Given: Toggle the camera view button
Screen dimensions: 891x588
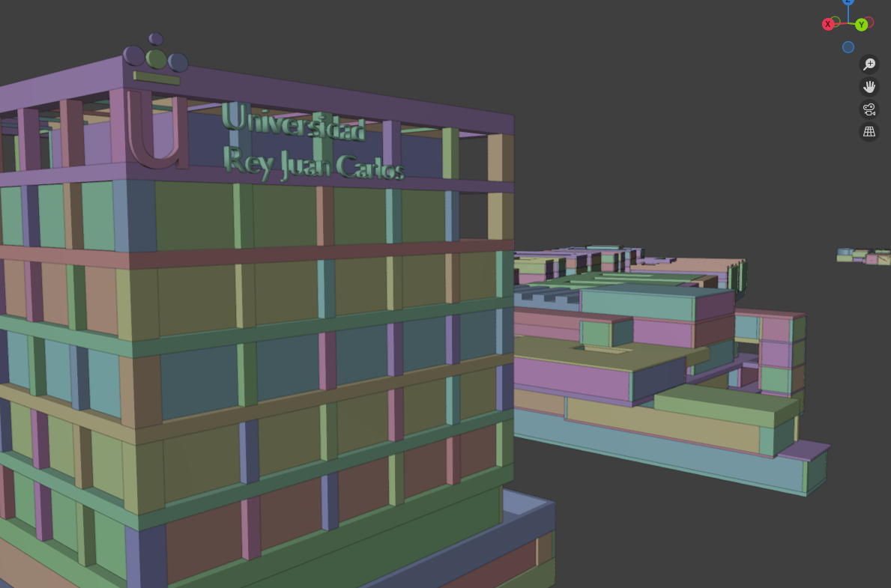Looking at the screenshot, I should click(869, 109).
